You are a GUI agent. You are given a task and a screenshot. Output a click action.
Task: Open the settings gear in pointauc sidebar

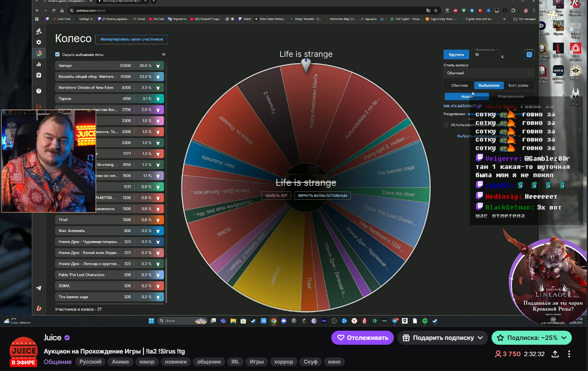pyautogui.click(x=39, y=42)
